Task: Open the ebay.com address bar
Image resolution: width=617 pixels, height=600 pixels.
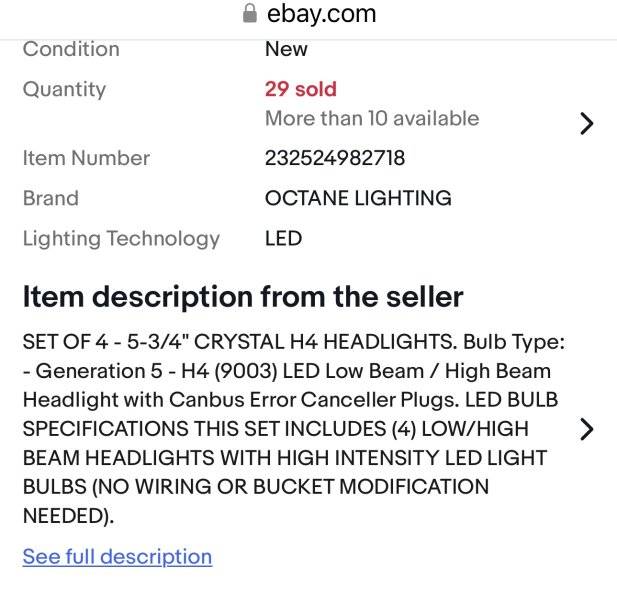Action: (x=309, y=14)
